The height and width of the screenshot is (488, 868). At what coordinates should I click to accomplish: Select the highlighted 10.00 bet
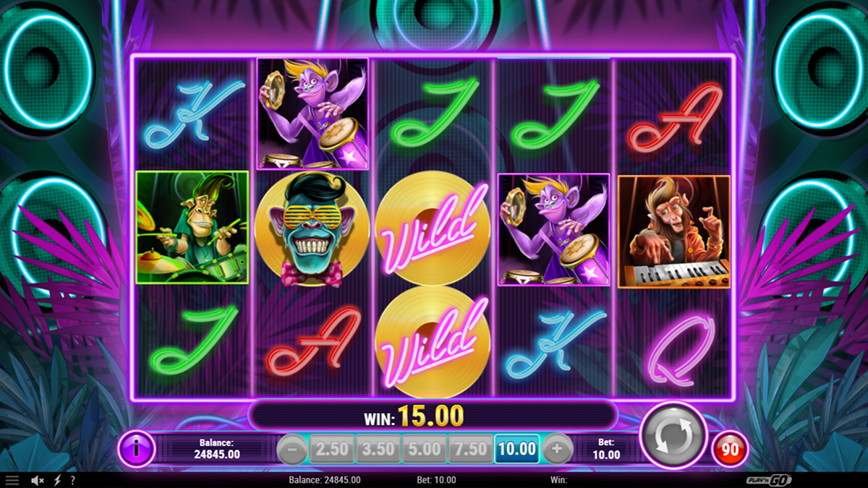pyautogui.click(x=517, y=449)
